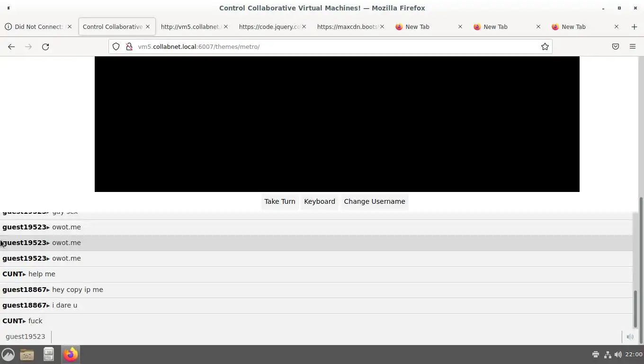The width and height of the screenshot is (644, 364).
Task: Click the page vertical scrollbar thumb
Action: click(x=642, y=270)
